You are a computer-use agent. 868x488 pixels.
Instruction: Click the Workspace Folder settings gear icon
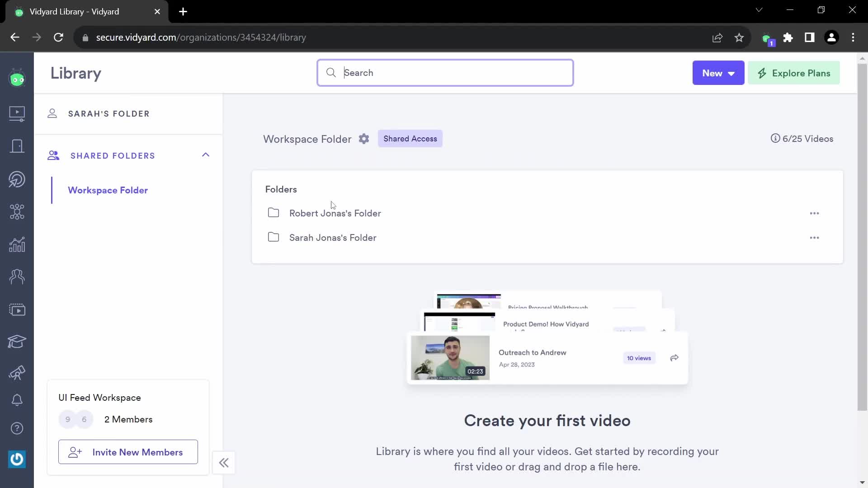point(364,138)
